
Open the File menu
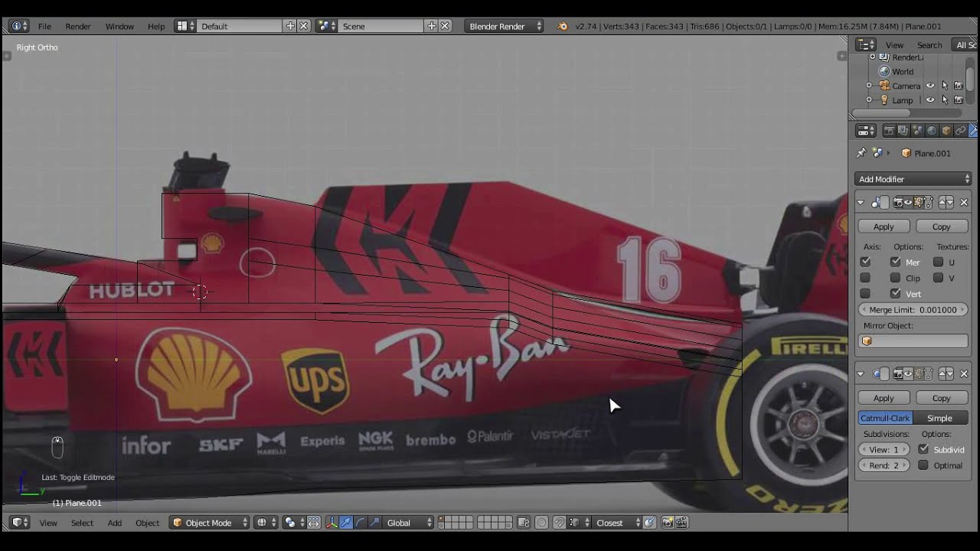44,26
